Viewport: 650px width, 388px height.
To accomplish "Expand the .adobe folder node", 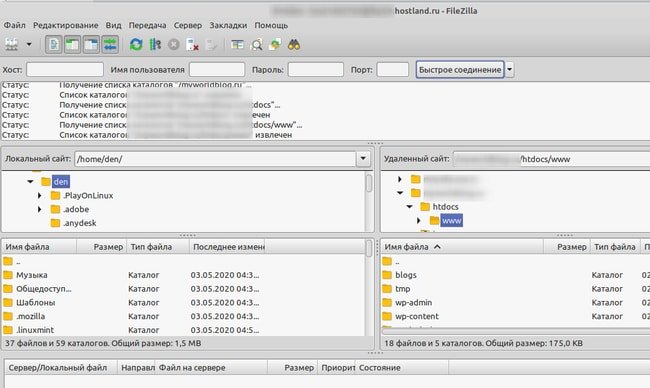I will (39, 209).
